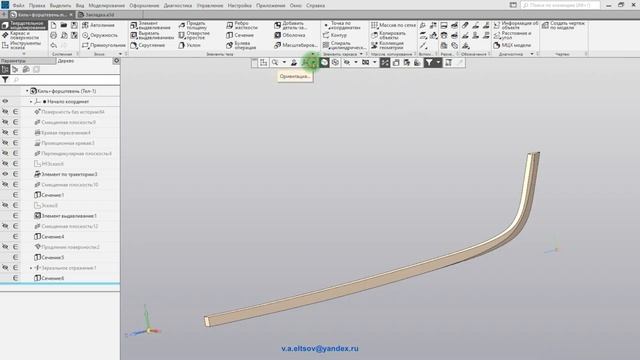Click the Ребро жесткости tool
Viewport: 640px width, 360px height.
pos(242,25)
